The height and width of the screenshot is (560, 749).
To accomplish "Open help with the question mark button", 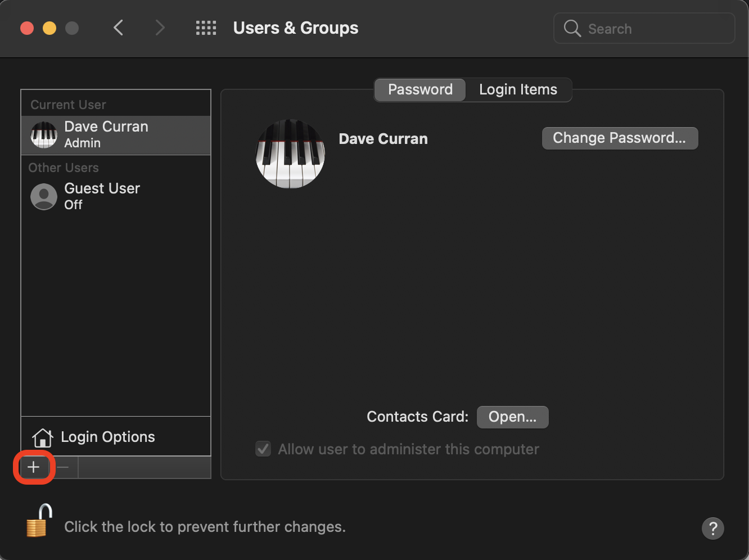I will tap(712, 528).
